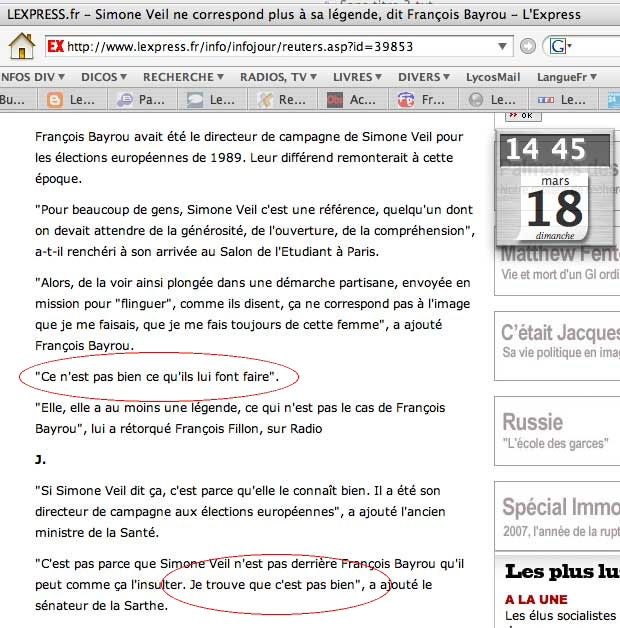The image size is (620, 628).
Task: Click the A LA UNE heading
Action: click(536, 600)
